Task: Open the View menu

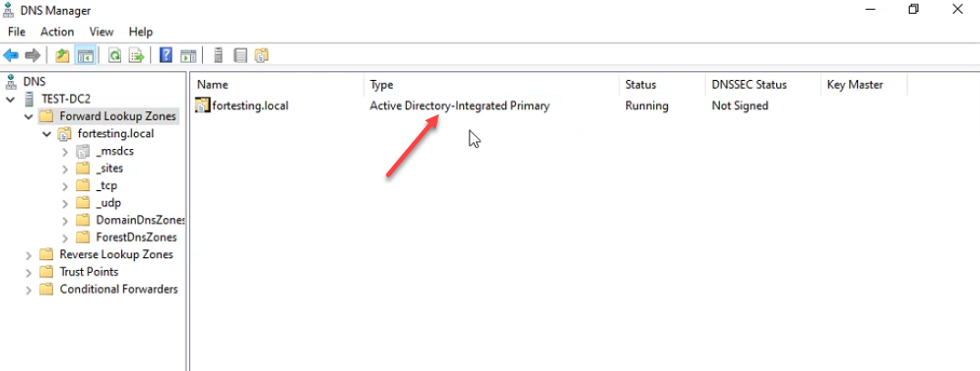Action: (101, 31)
